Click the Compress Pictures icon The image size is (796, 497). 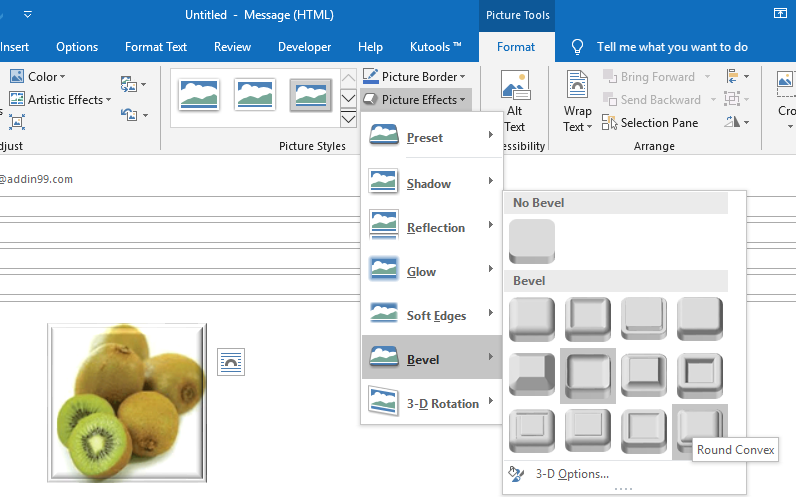(x=16, y=122)
